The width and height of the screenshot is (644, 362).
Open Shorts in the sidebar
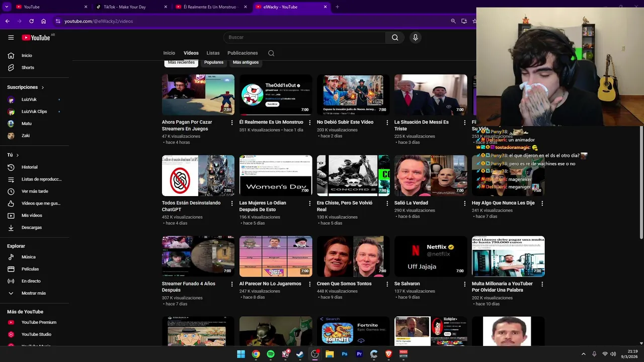tap(35, 67)
